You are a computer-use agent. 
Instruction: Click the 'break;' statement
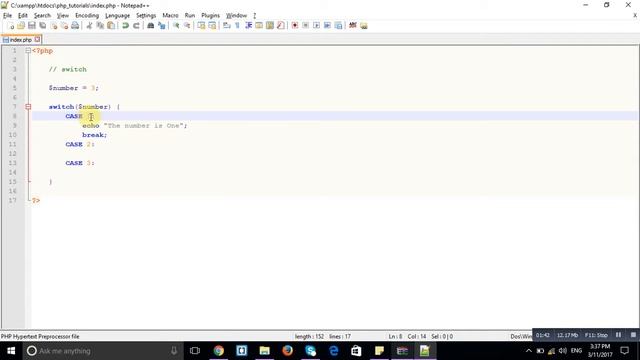pos(94,135)
